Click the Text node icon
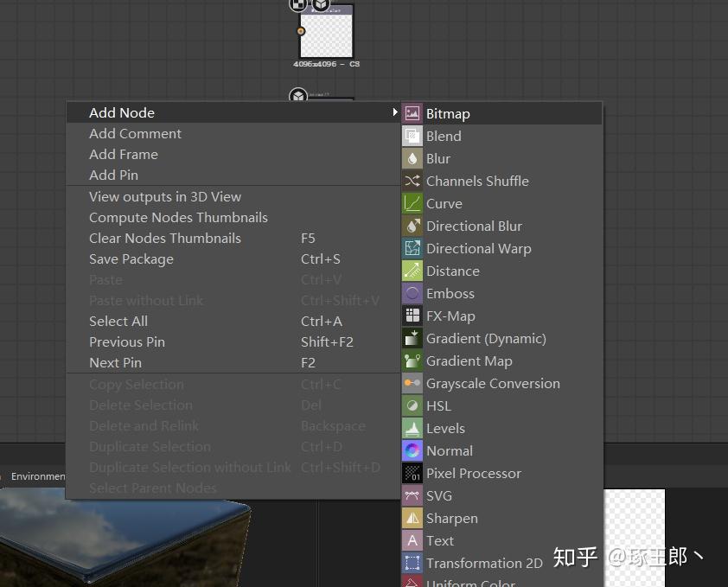728x587 pixels. (412, 540)
